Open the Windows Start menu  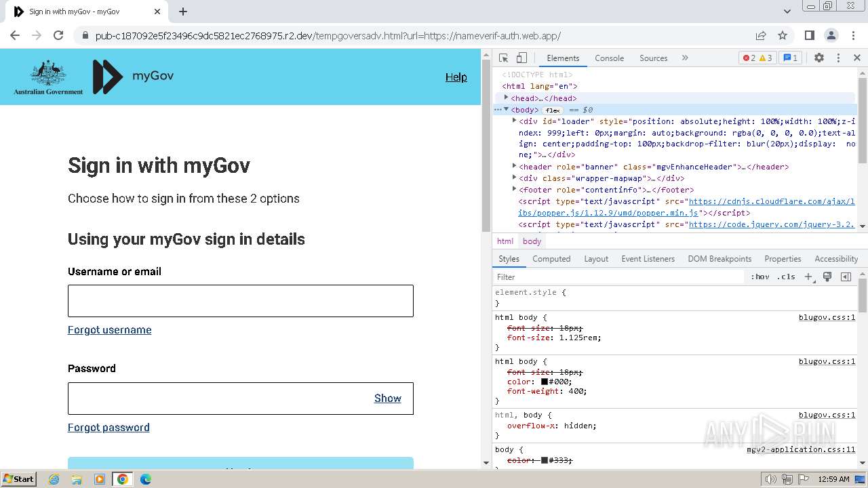19,479
